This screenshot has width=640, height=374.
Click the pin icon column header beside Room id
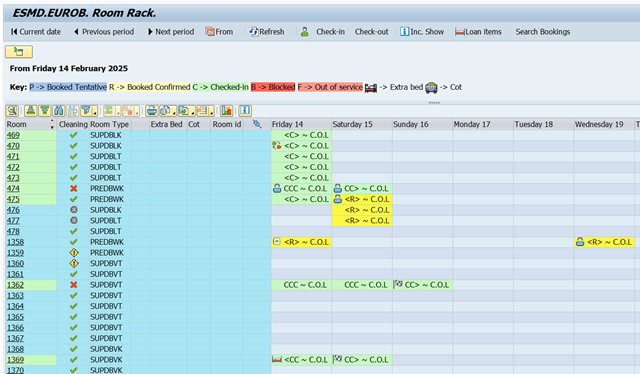coord(257,124)
